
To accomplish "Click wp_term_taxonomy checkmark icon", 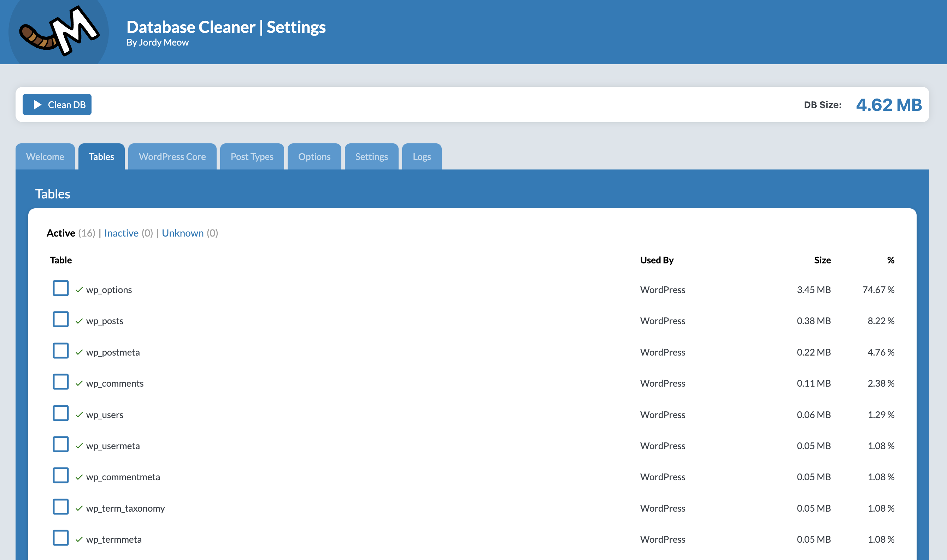I will tap(79, 507).
